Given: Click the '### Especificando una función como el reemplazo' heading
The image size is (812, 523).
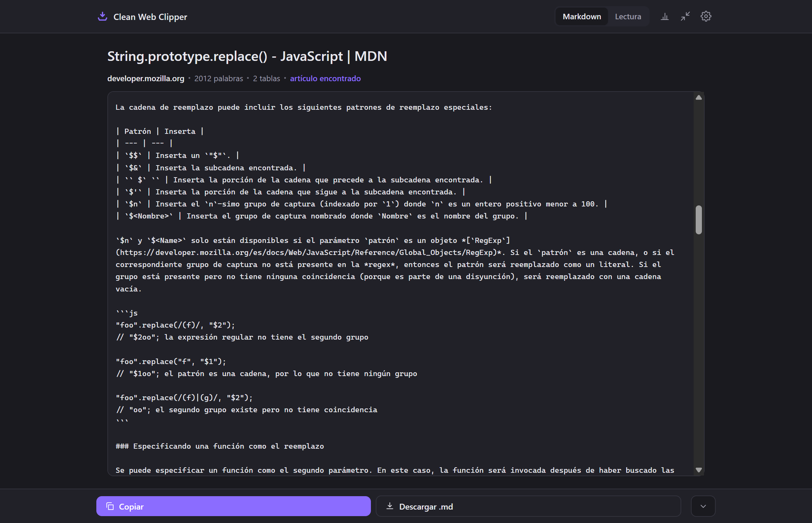Looking at the screenshot, I should pos(220,446).
